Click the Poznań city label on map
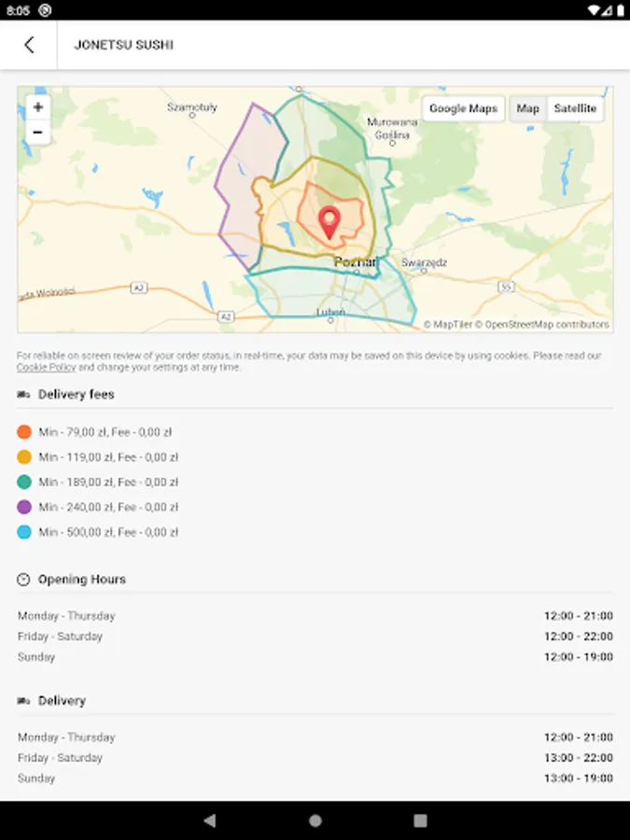This screenshot has height=840, width=630. 356,262
